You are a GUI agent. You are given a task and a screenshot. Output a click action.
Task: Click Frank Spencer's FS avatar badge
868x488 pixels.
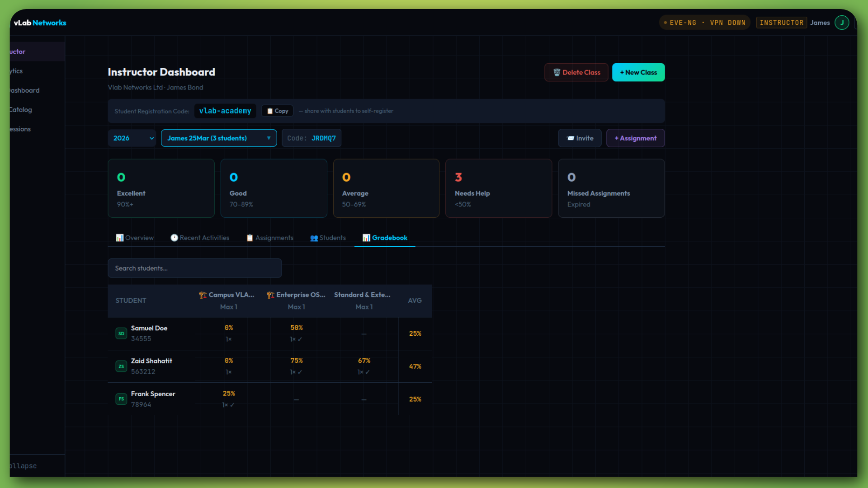(x=121, y=399)
